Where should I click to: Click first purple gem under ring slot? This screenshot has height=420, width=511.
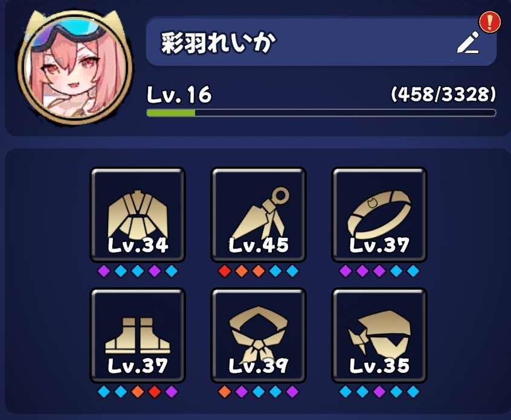(x=345, y=271)
